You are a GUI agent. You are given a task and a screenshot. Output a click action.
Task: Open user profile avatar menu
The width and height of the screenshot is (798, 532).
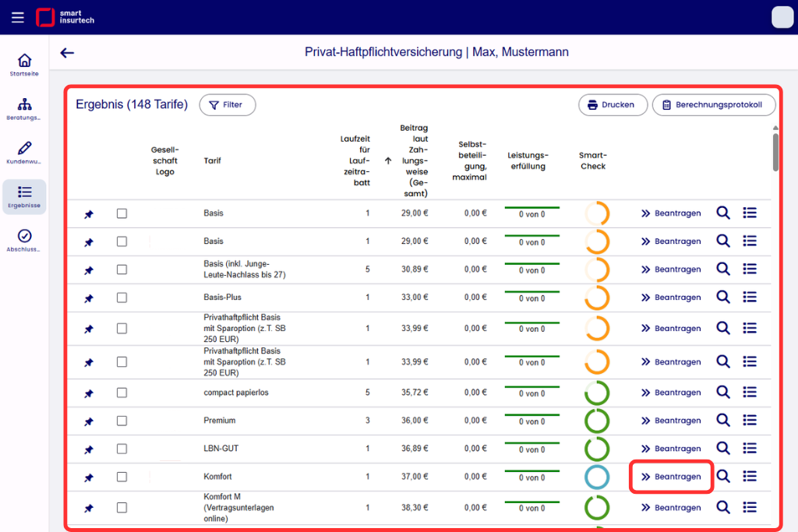782,17
